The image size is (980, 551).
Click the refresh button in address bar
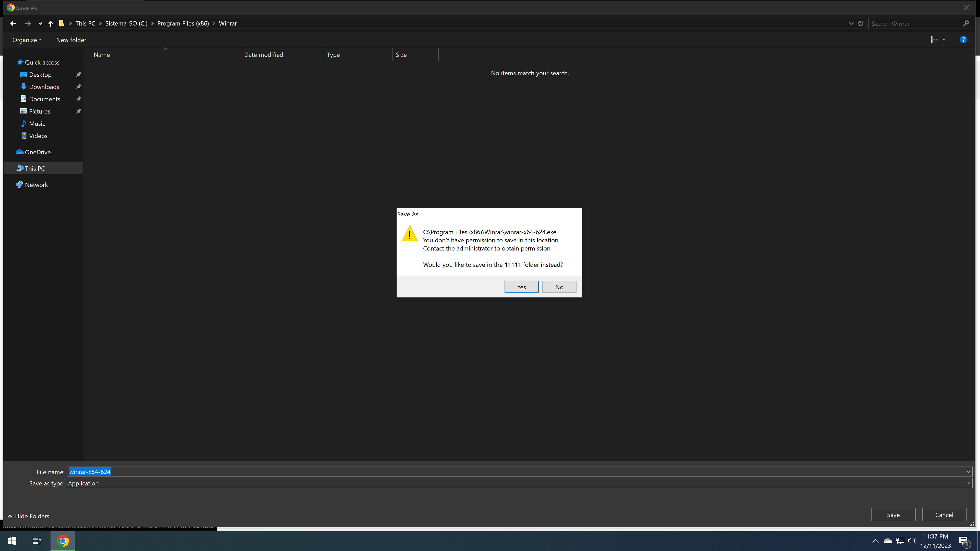[861, 23]
